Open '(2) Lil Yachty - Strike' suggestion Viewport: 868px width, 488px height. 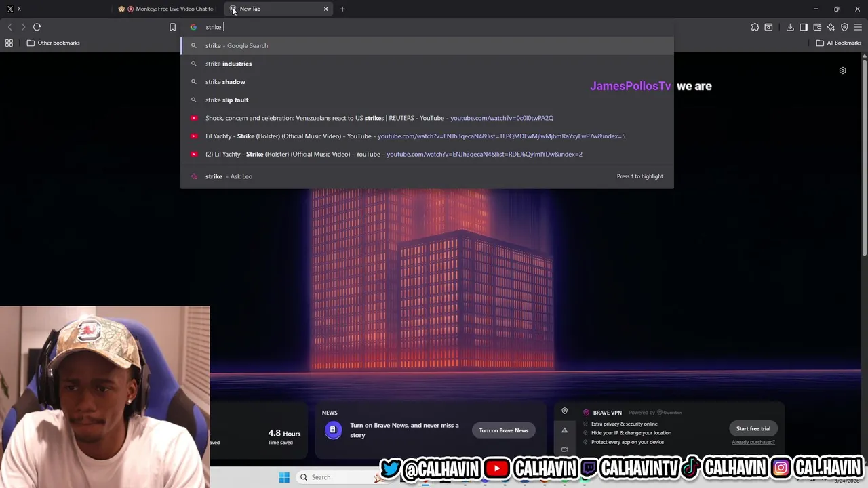pyautogui.click(x=427, y=154)
